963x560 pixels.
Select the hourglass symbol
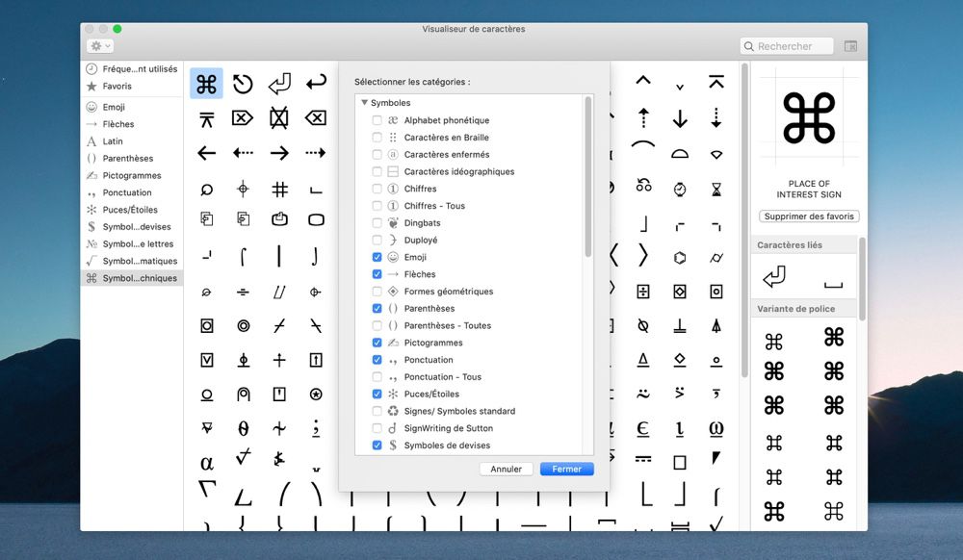coord(716,190)
